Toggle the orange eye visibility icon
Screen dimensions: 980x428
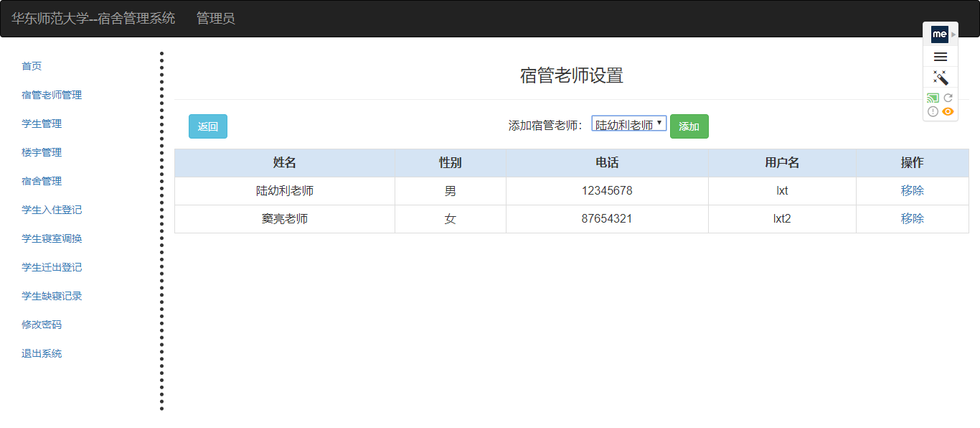click(x=948, y=111)
